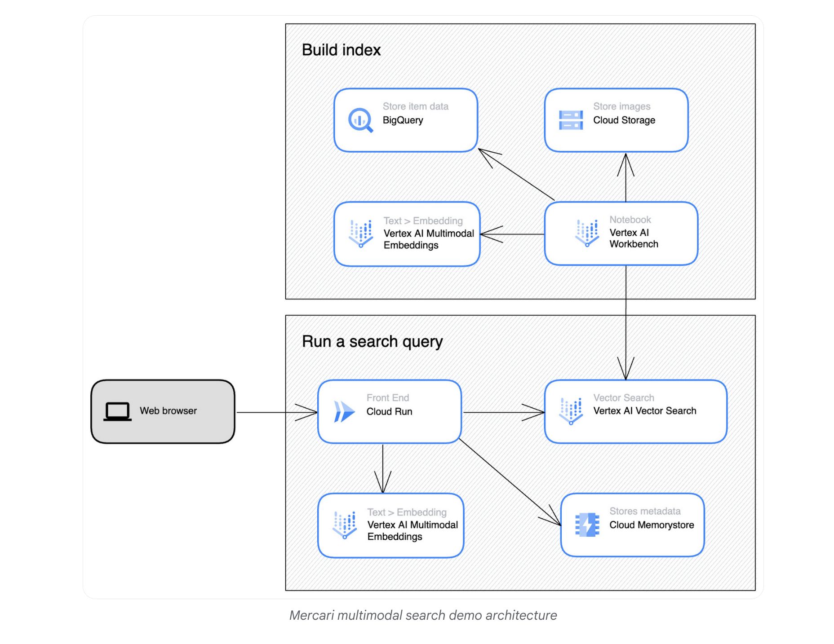Select the "Build index" heading
This screenshot has height=644, width=834.
tap(341, 50)
